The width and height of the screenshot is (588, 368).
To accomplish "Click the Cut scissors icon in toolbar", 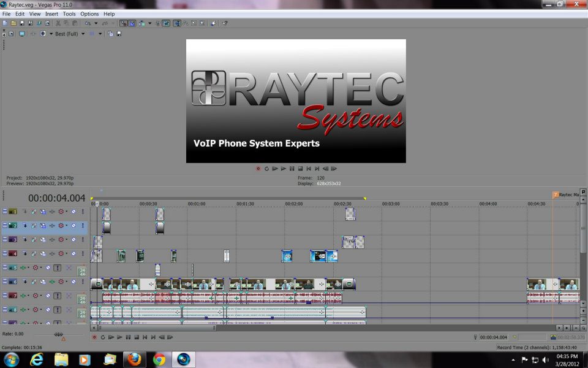I will tap(58, 23).
